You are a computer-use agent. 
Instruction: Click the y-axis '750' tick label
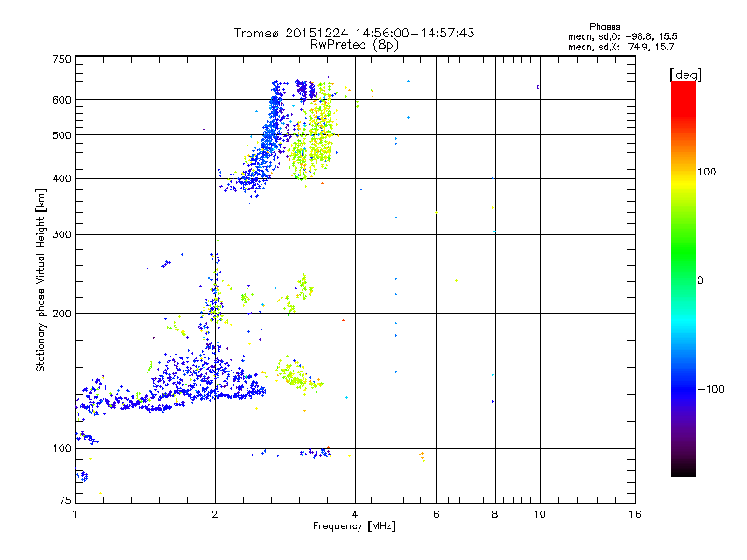(62, 59)
